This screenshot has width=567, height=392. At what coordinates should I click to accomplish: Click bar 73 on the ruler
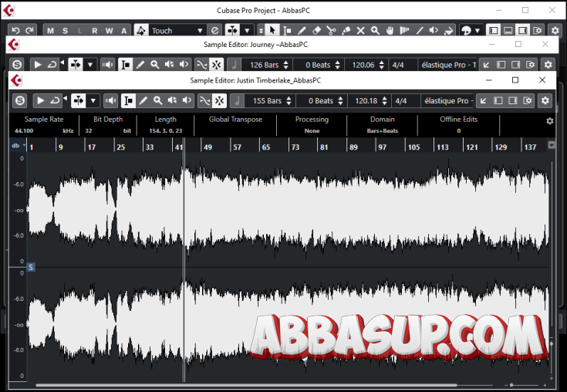coord(295,147)
